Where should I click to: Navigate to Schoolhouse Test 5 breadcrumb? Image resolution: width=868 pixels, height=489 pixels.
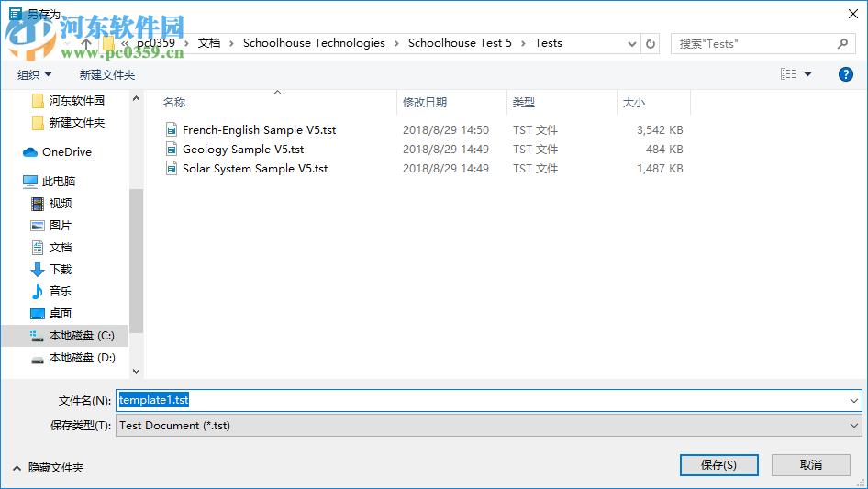[460, 43]
